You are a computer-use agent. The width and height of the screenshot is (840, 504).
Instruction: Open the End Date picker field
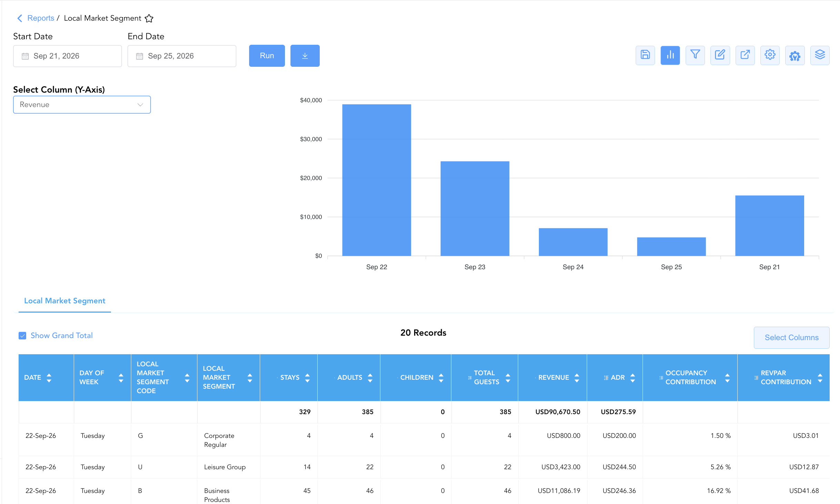[x=182, y=56]
